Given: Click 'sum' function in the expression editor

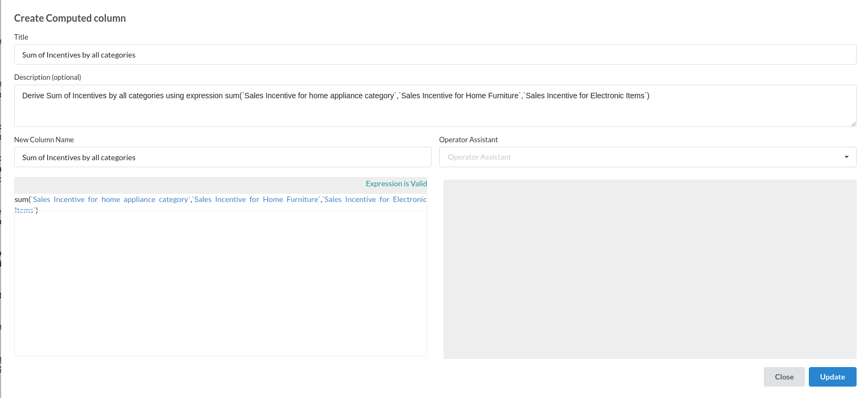Looking at the screenshot, I should tap(21, 200).
